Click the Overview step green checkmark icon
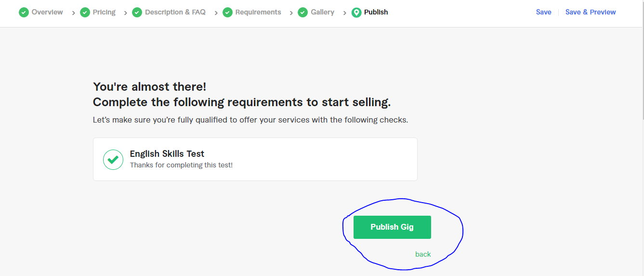Screen dimensions: 644x276 [24, 13]
